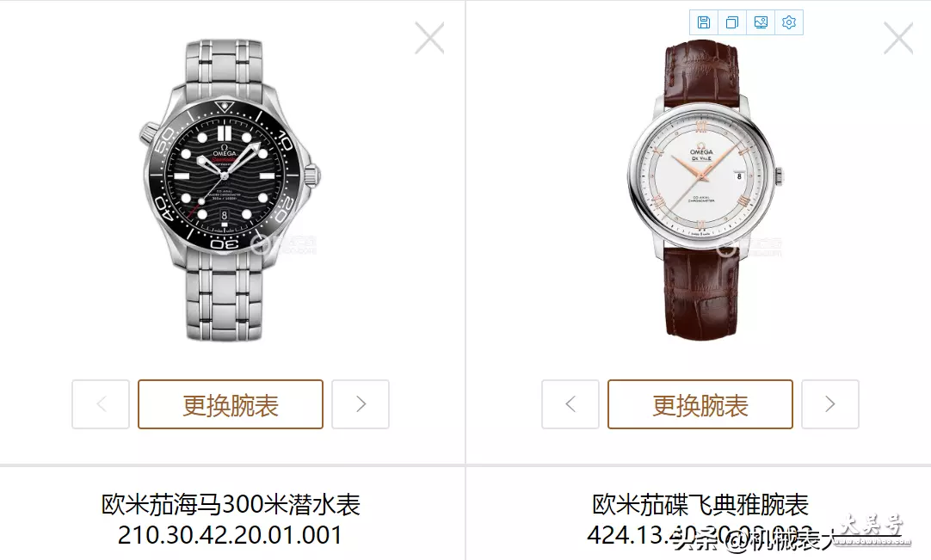Screen dimensions: 931x560
Task: Show next image for the De Ville watch
Action: (830, 404)
